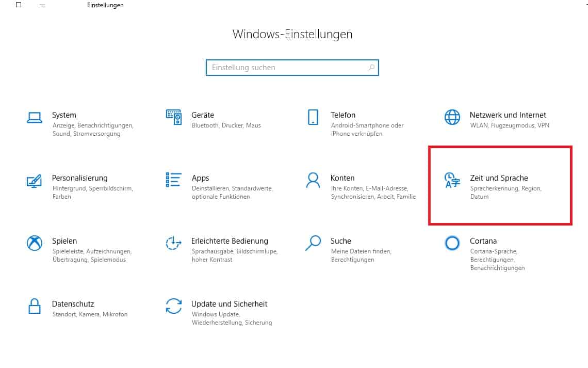Click the System laptop icon
588x368 pixels.
pyautogui.click(x=35, y=117)
